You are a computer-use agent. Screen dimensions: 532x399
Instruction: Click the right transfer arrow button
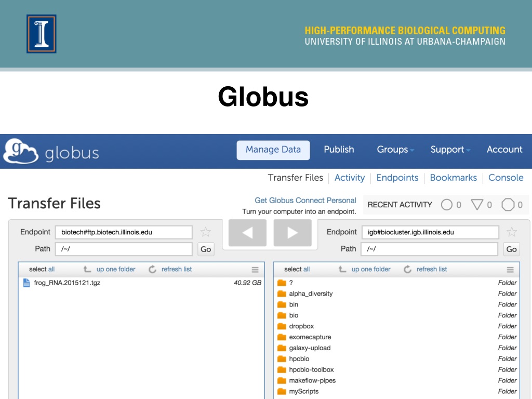click(x=292, y=233)
